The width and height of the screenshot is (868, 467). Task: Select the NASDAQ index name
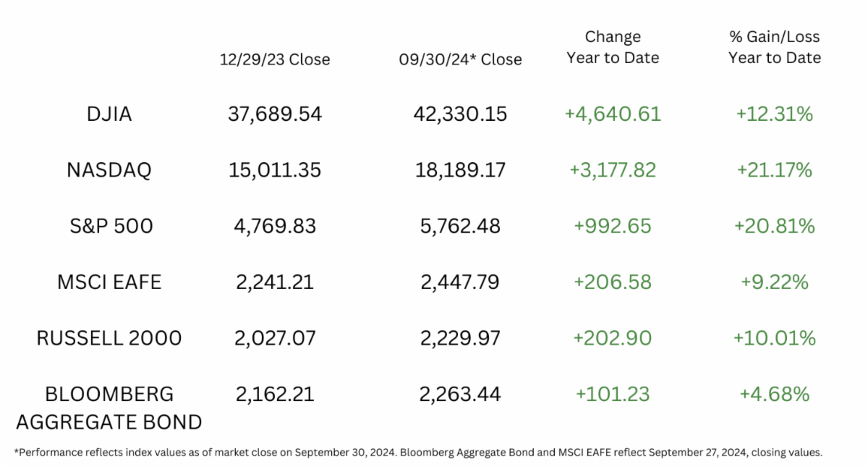coord(109,170)
